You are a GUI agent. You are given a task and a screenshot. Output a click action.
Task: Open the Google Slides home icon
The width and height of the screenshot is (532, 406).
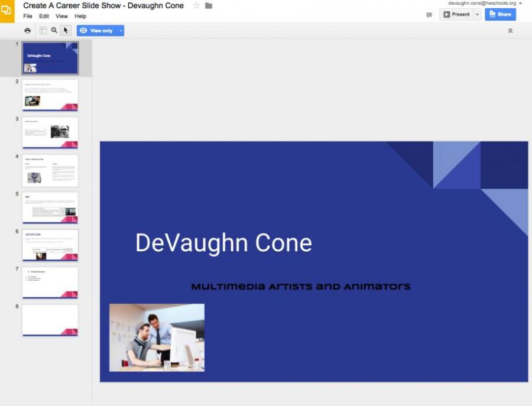click(7, 11)
